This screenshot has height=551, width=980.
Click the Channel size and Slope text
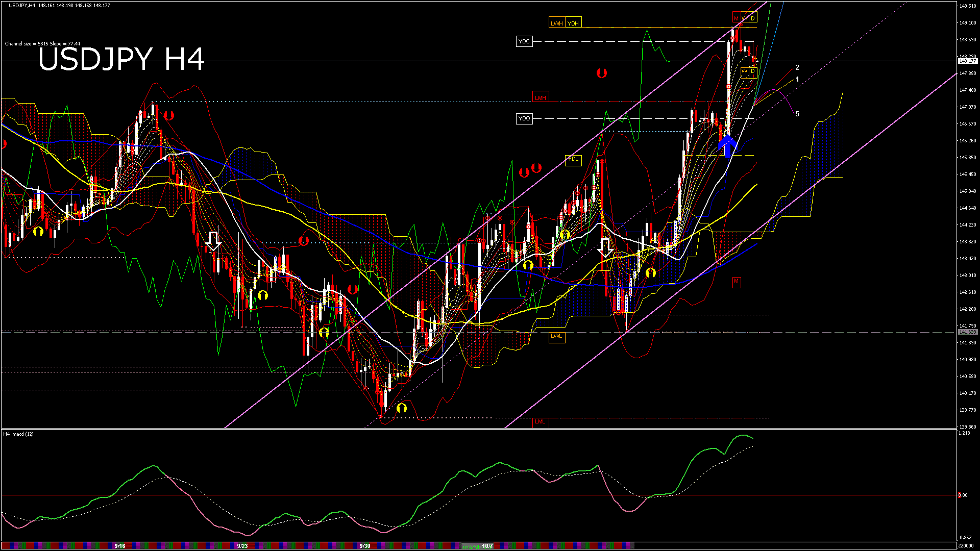[42, 44]
